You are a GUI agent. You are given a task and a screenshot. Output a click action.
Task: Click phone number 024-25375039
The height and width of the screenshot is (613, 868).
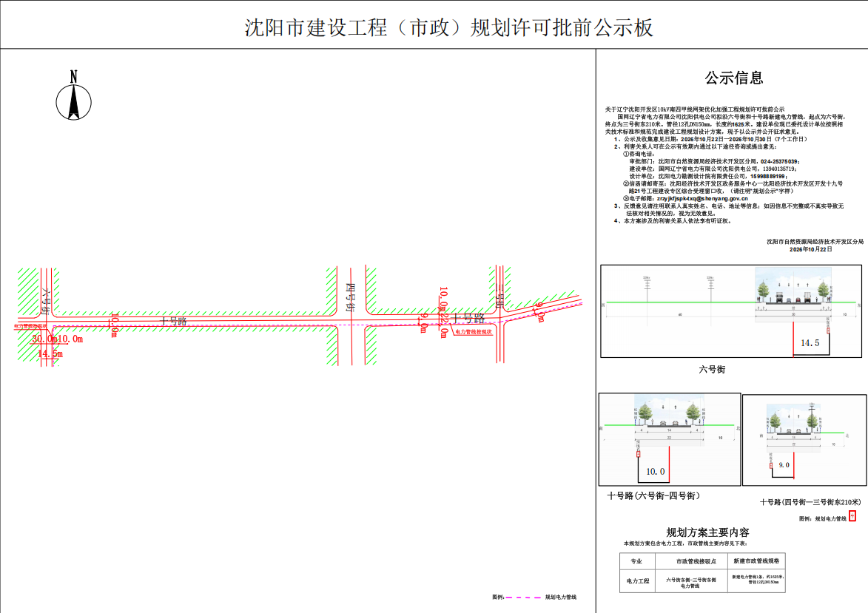point(779,161)
